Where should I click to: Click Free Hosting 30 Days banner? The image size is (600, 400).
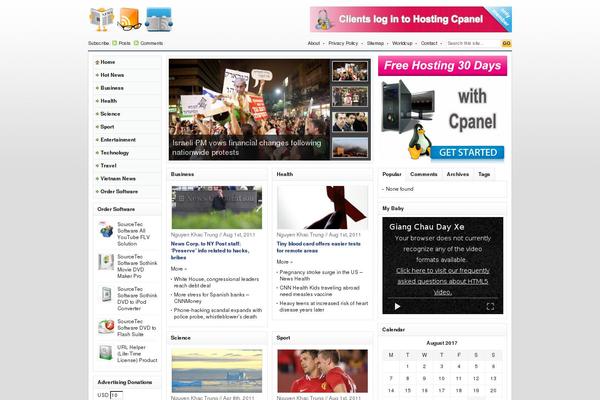point(442,66)
